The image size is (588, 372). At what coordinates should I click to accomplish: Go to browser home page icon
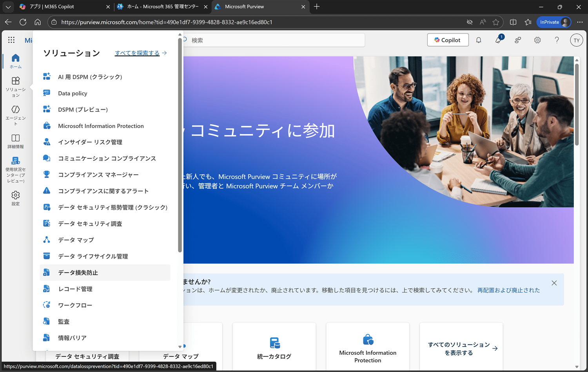pyautogui.click(x=38, y=22)
